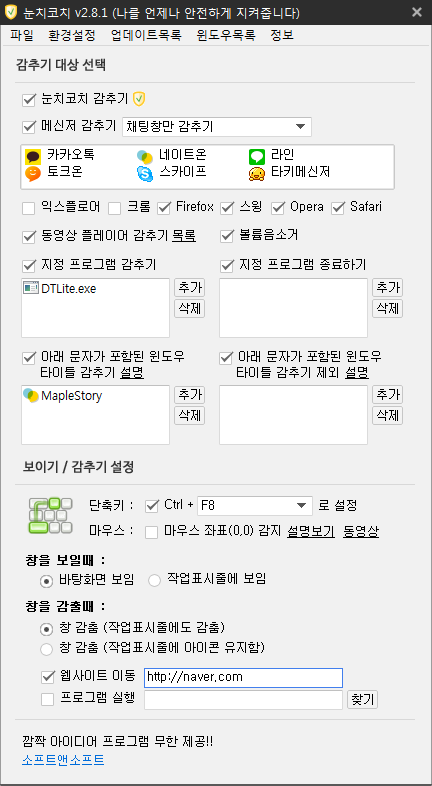The height and width of the screenshot is (786, 432).
Task: Select the NateOn messenger icon
Action: [x=145, y=157]
